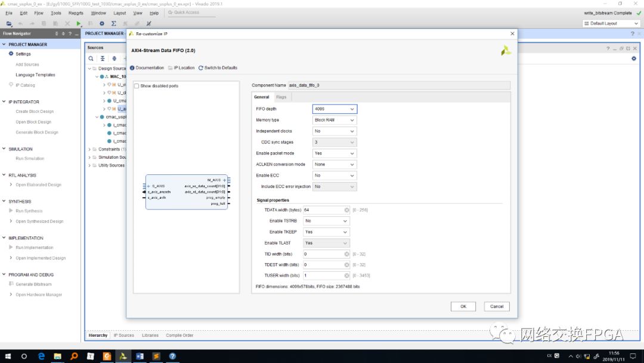Open the Enable packet mode dropdown

(x=335, y=153)
